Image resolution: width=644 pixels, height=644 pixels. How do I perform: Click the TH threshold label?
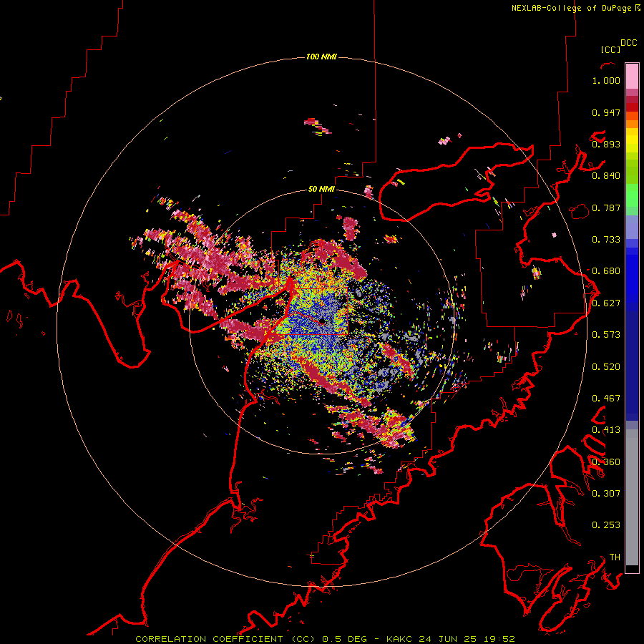[x=615, y=557]
